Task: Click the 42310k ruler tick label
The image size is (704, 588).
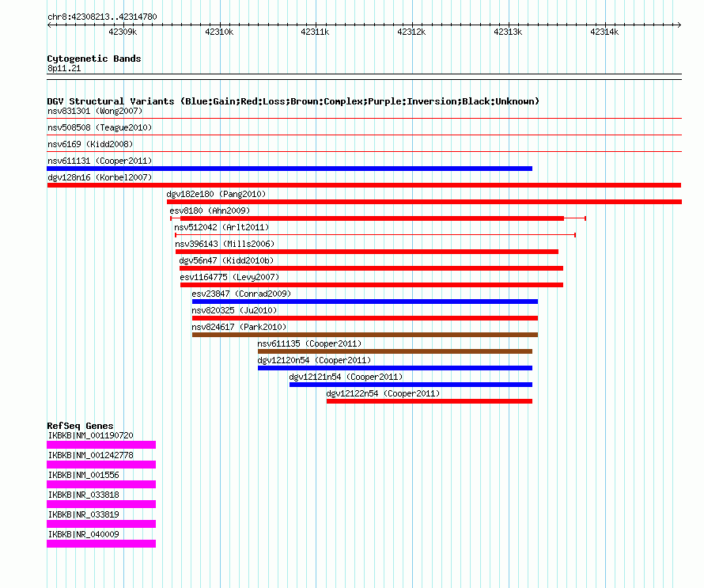Action: (x=219, y=32)
